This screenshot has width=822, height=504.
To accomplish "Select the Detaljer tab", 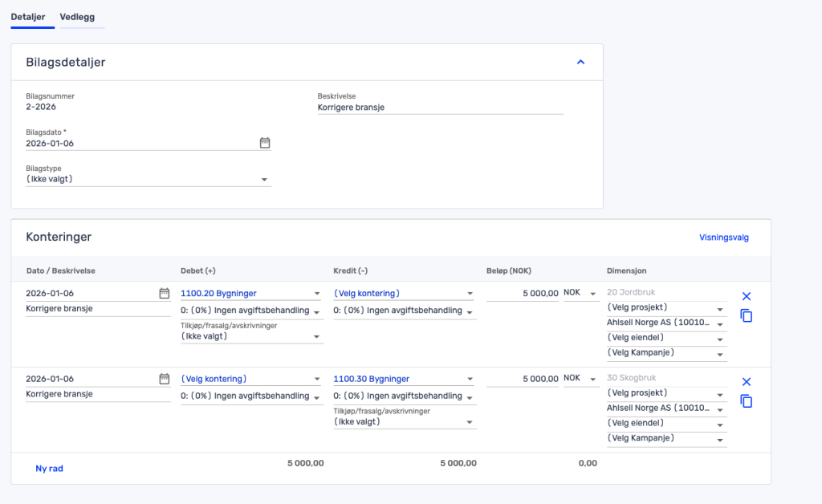I will tap(28, 16).
